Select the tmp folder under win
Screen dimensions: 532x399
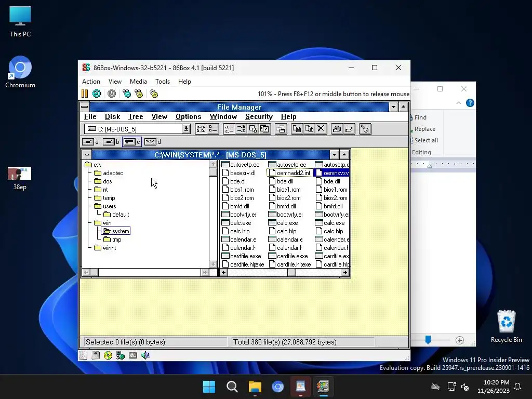pyautogui.click(x=112, y=240)
